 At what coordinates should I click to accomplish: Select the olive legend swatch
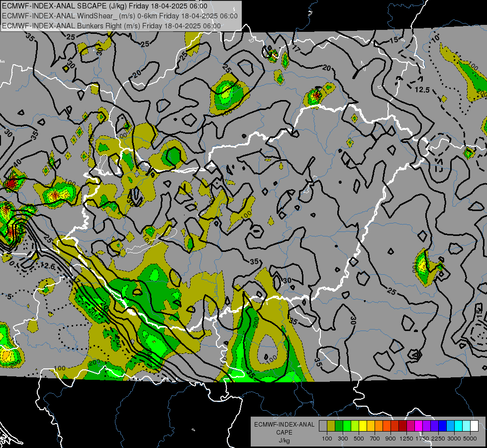331,426
